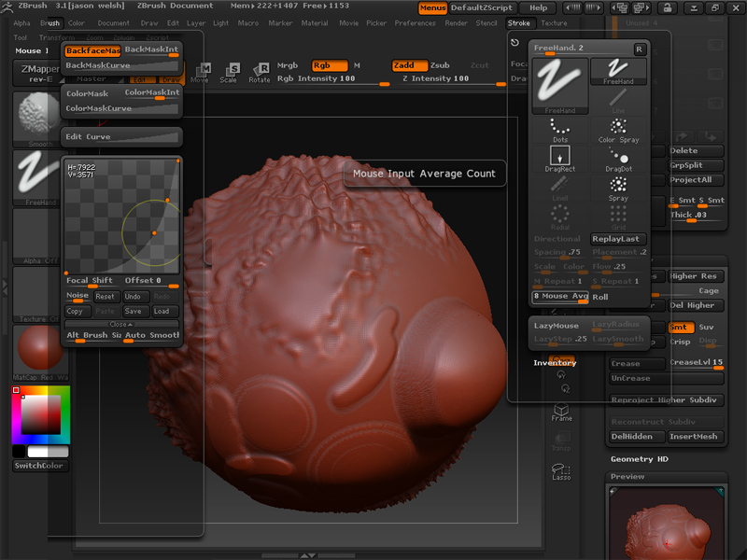
Task: Click the Scale tool icon
Action: (229, 73)
